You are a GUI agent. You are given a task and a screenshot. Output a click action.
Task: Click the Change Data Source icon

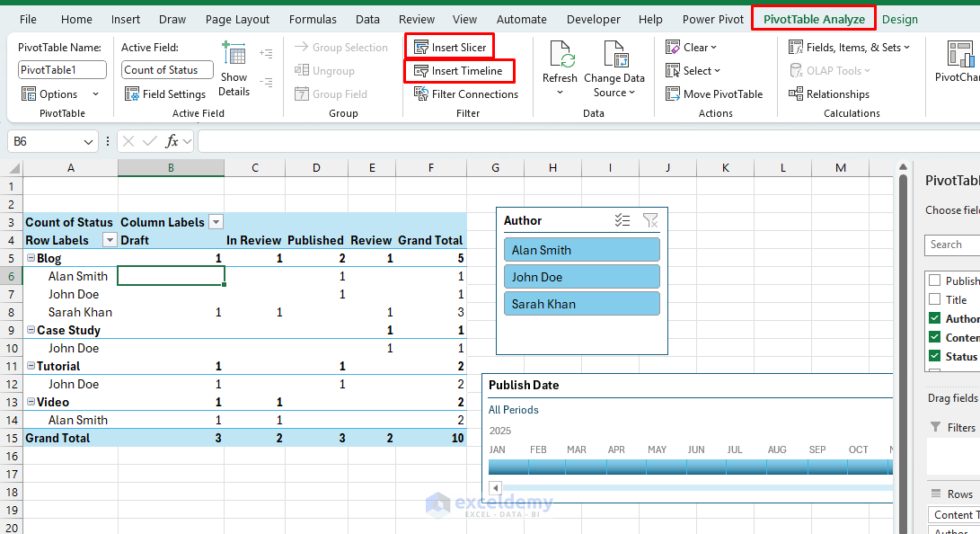point(614,54)
